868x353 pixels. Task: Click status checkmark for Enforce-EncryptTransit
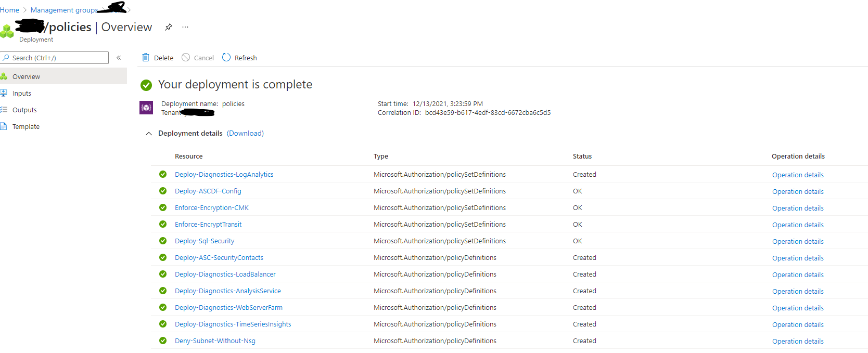[163, 224]
